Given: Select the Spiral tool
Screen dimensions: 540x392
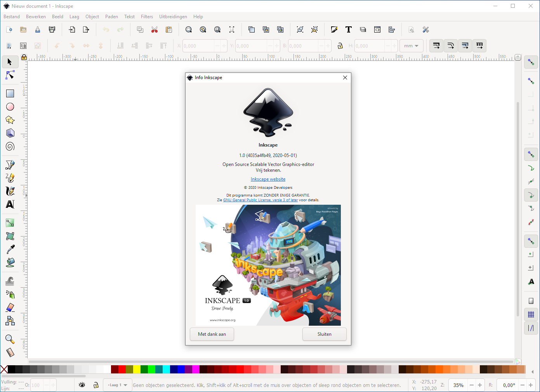Looking at the screenshot, I should [x=10, y=146].
